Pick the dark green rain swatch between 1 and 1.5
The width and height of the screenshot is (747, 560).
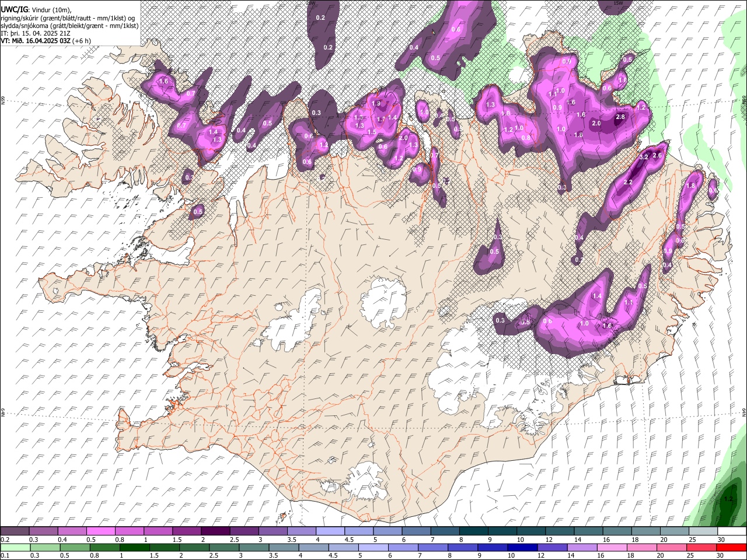point(135,547)
